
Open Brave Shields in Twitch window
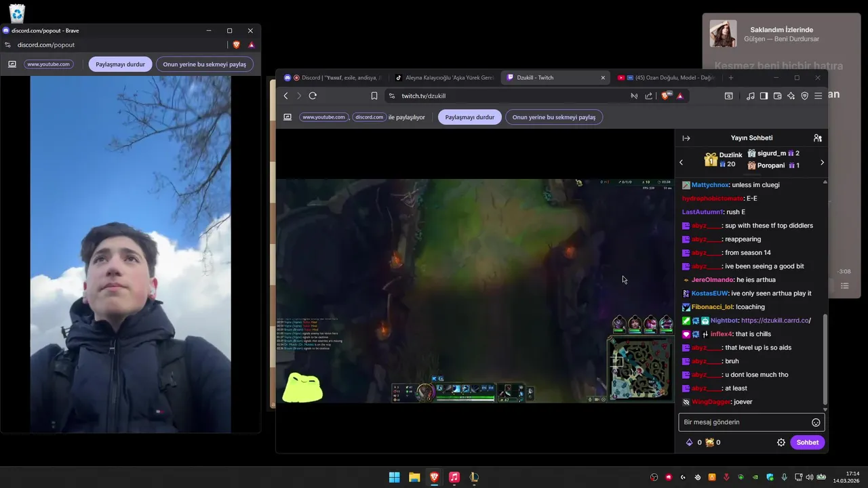tap(666, 96)
